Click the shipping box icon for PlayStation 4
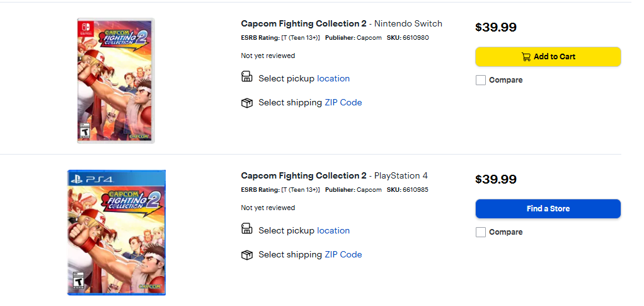The width and height of the screenshot is (644, 306). 247,255
